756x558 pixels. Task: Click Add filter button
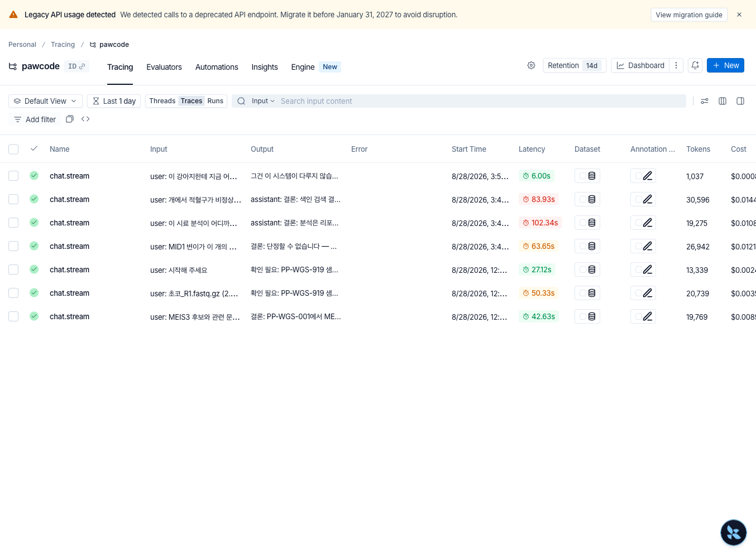pos(35,119)
